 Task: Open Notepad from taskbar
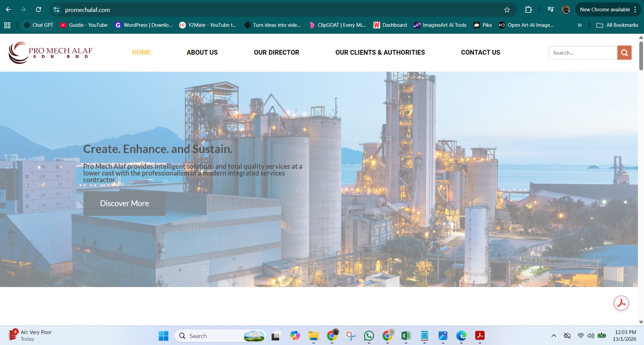pyautogui.click(x=424, y=336)
